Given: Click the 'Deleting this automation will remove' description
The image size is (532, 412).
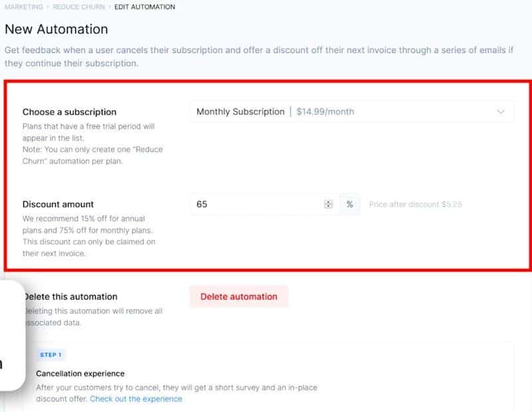Looking at the screenshot, I should click(94, 317).
